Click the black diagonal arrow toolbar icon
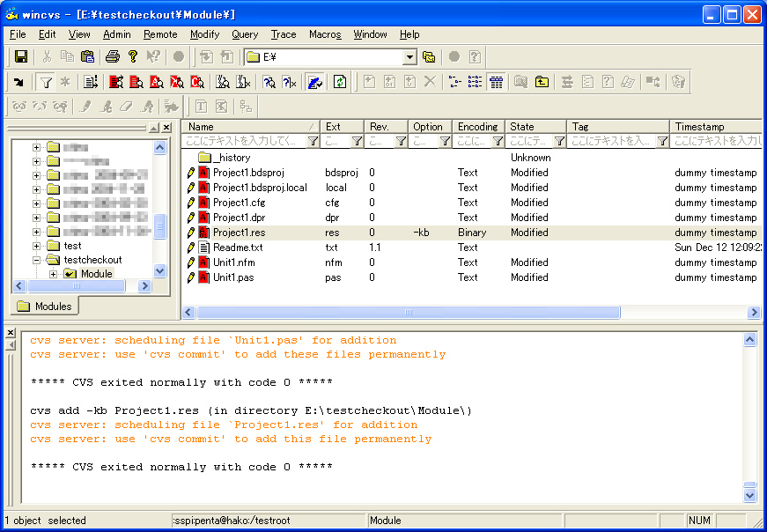 point(18,82)
